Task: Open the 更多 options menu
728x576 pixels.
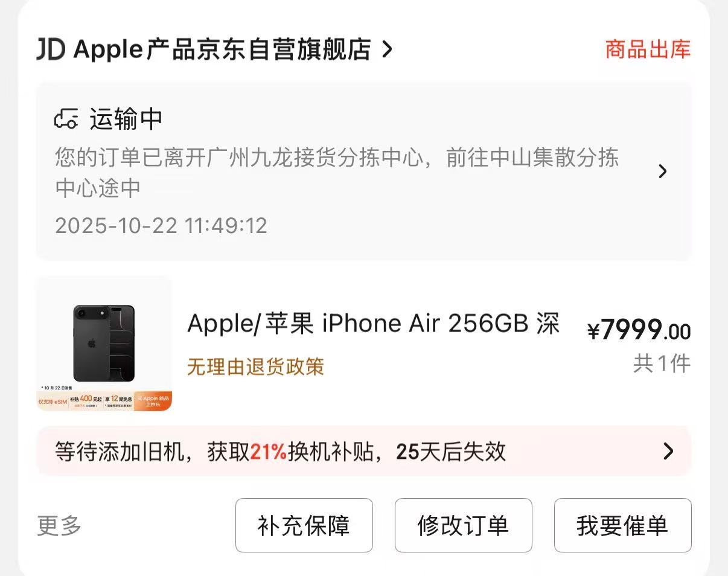Action: pyautogui.click(x=59, y=525)
